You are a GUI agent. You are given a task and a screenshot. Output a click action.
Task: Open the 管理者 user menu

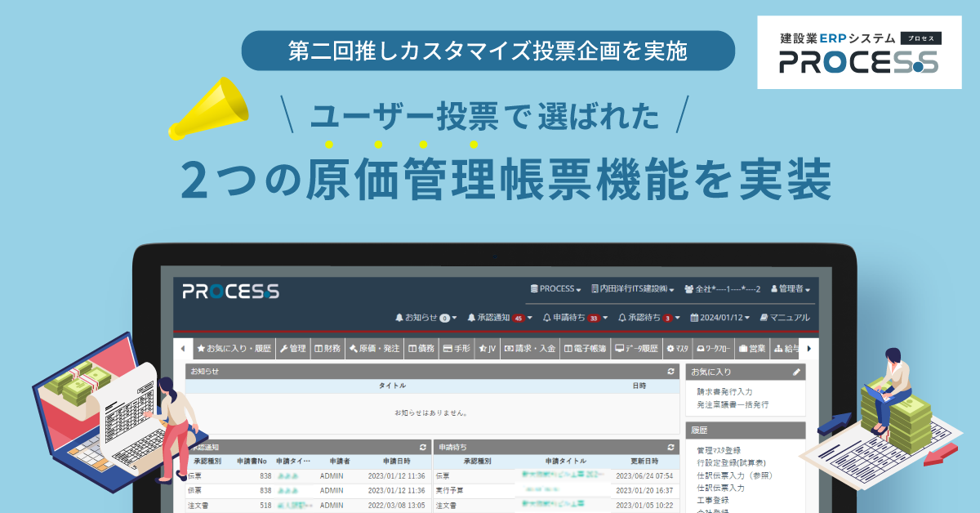coord(791,289)
